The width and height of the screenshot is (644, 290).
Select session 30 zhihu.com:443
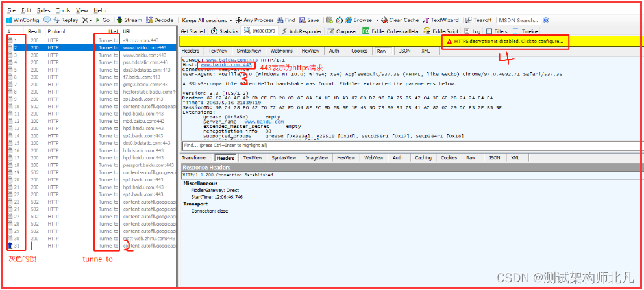91,238
